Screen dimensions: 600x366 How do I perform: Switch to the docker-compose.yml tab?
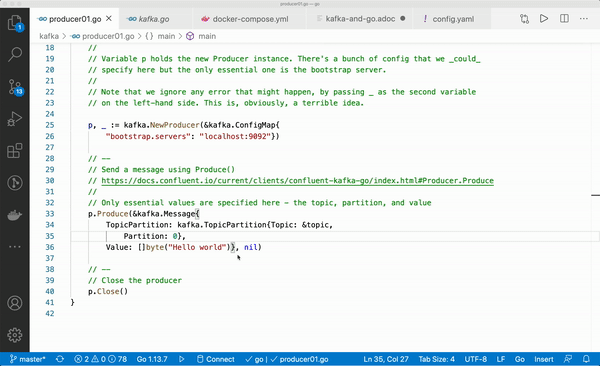[x=250, y=19]
